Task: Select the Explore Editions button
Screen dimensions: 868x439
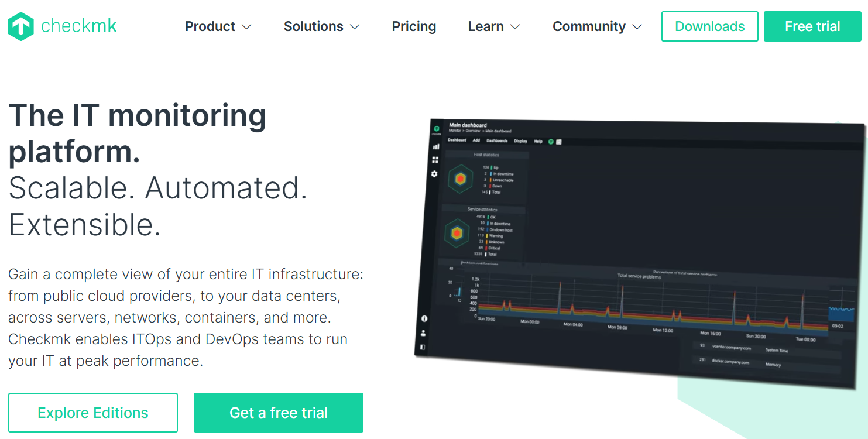Action: click(x=92, y=412)
